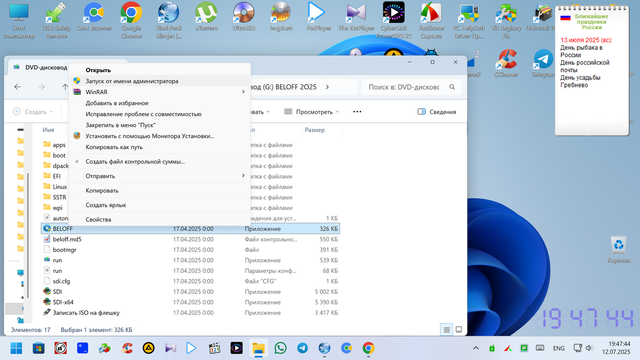Choose Закрепить в меню "Пуск"
Image resolution: width=640 pixels, height=360 pixels.
(x=160, y=125)
